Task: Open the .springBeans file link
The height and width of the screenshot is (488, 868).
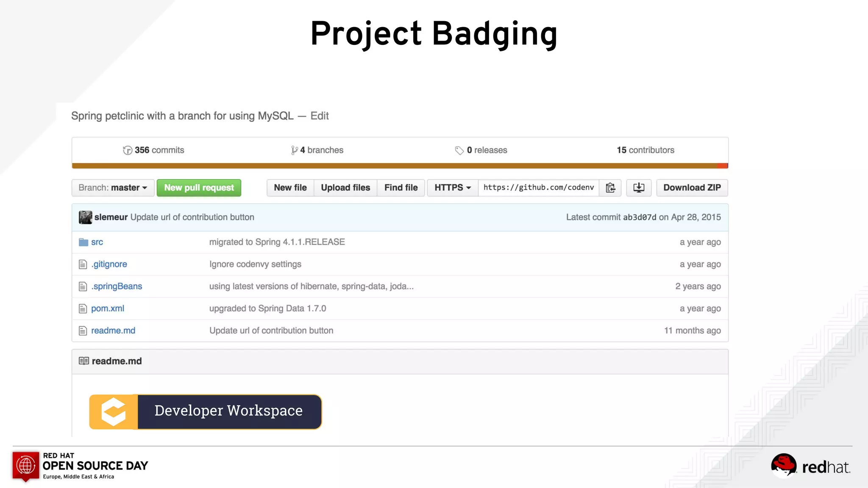Action: click(117, 286)
